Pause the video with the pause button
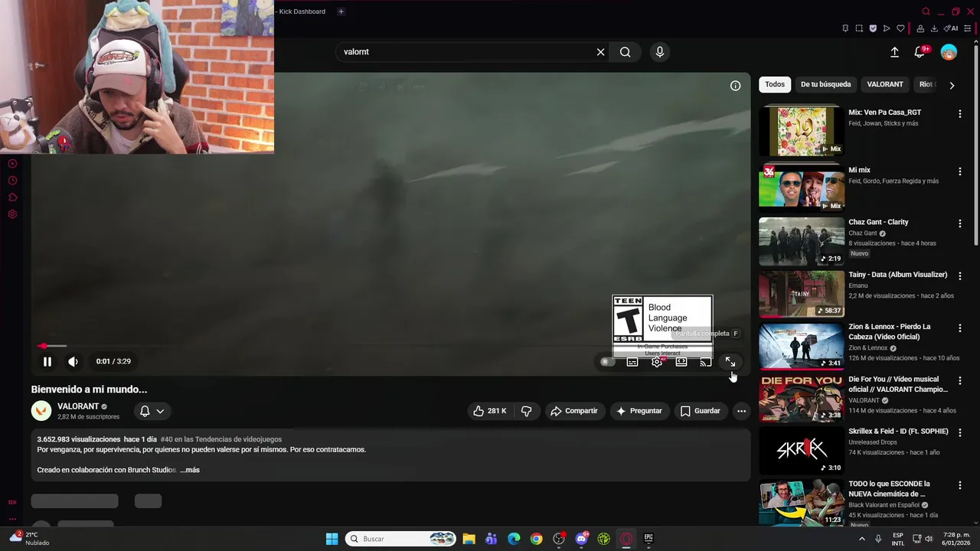Viewport: 980px width, 551px height. point(47,361)
